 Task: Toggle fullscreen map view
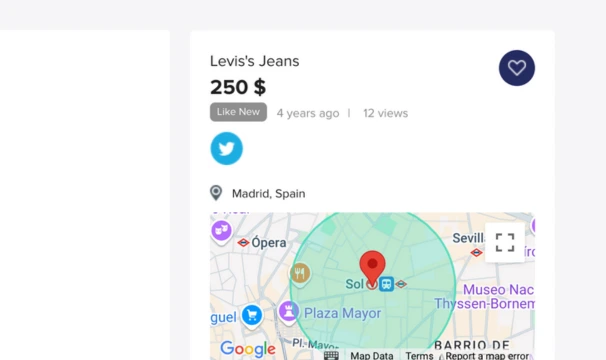tap(505, 242)
